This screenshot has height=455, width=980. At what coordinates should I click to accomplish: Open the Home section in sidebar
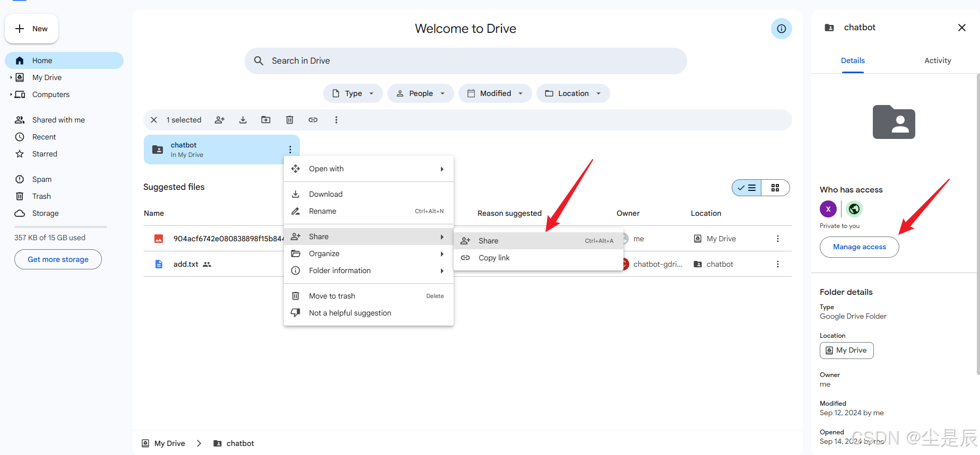(x=64, y=60)
